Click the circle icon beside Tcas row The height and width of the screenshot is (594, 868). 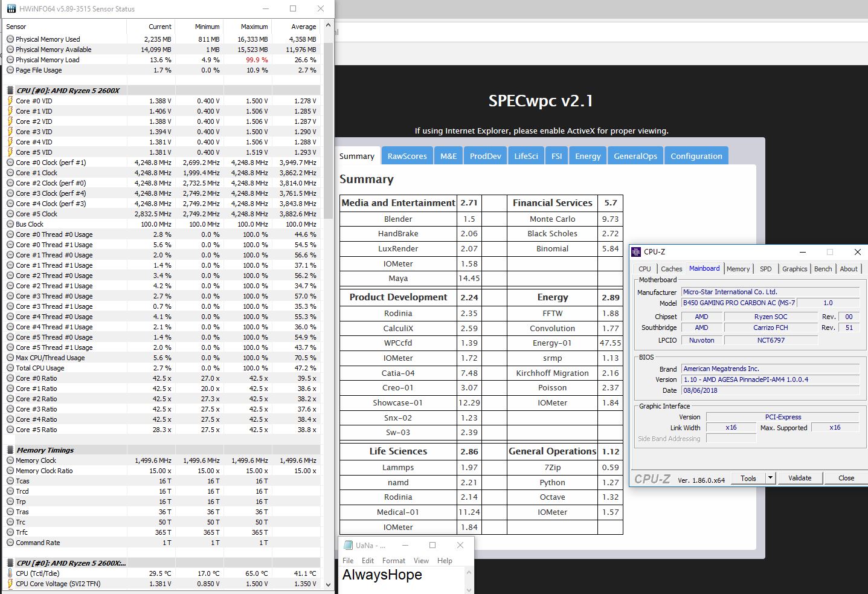pos(10,481)
